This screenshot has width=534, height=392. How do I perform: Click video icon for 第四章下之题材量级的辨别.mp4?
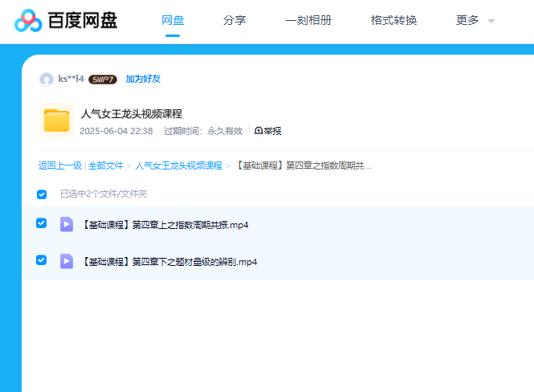click(x=67, y=261)
